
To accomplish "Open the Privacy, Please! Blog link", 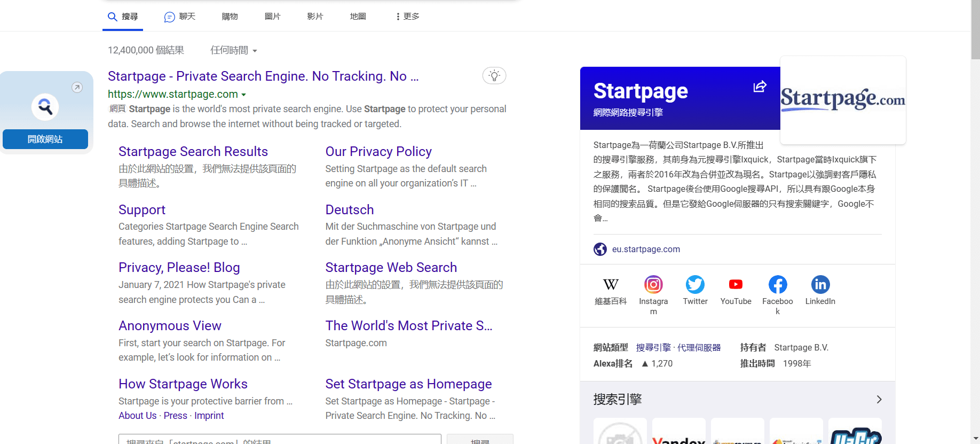I will tap(179, 268).
